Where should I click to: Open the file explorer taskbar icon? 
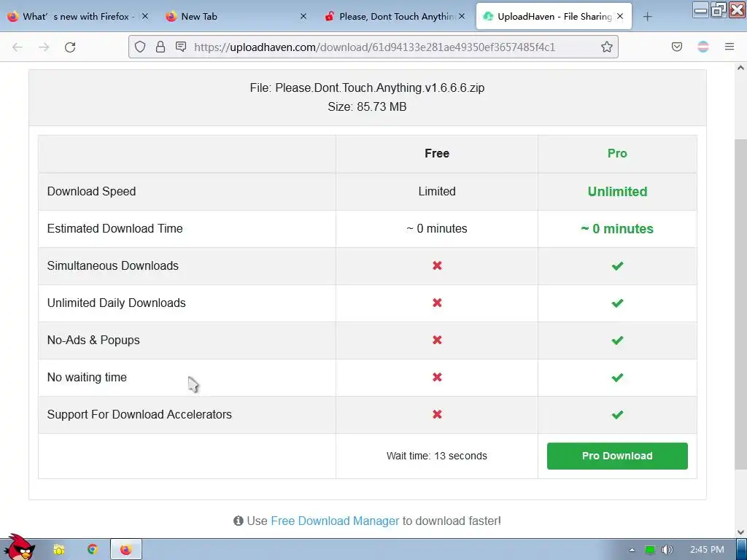[x=59, y=550]
